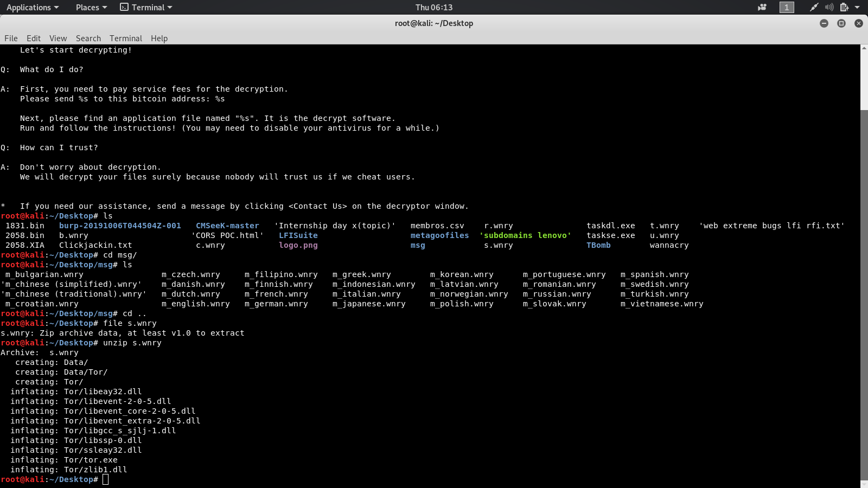Screen dimensions: 868x488
Task: Click the cursor at the last shell prompt
Action: pyautogui.click(x=106, y=479)
